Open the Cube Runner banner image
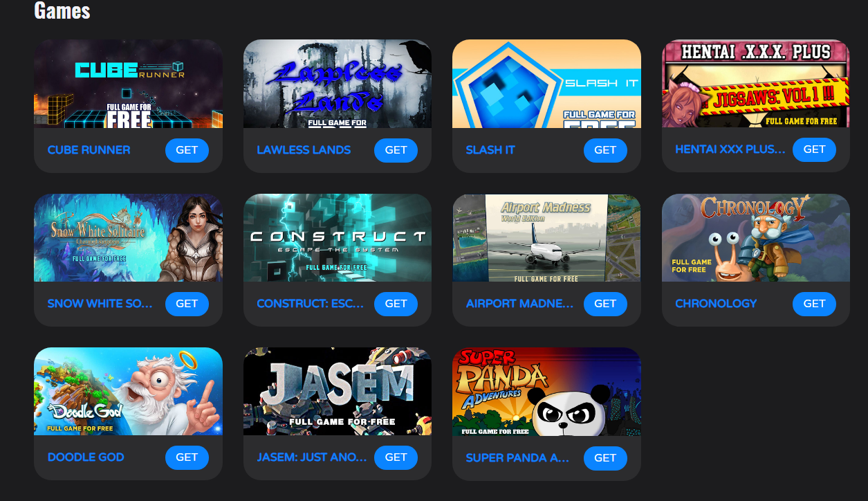This screenshot has width=868, height=501. 128,84
